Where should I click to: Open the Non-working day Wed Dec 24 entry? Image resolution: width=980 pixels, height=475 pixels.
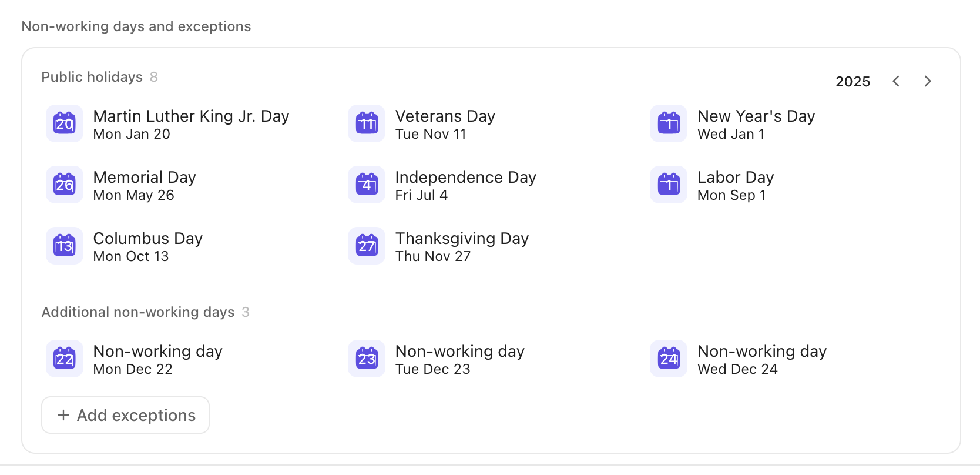(761, 359)
